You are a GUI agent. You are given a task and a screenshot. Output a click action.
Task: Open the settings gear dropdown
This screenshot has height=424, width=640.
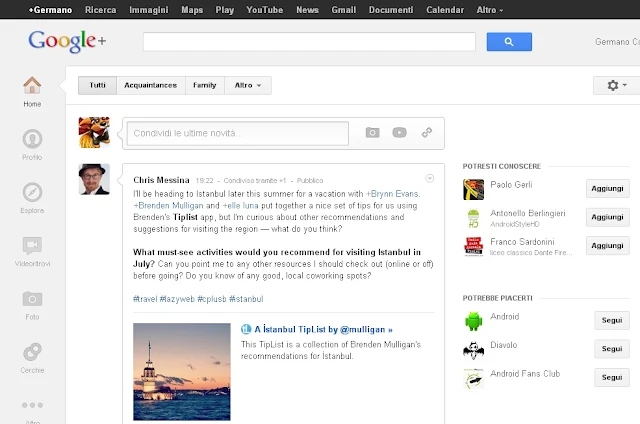(617, 85)
